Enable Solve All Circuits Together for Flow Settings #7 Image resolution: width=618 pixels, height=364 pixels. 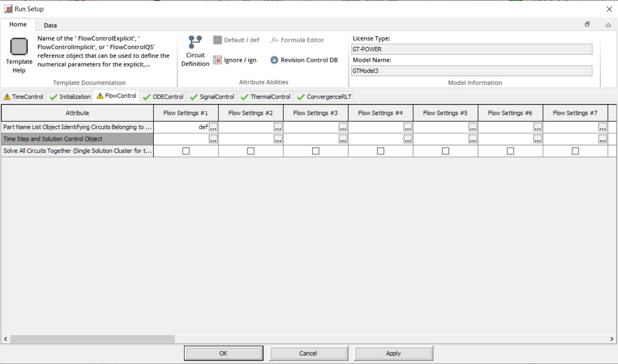pyautogui.click(x=575, y=150)
